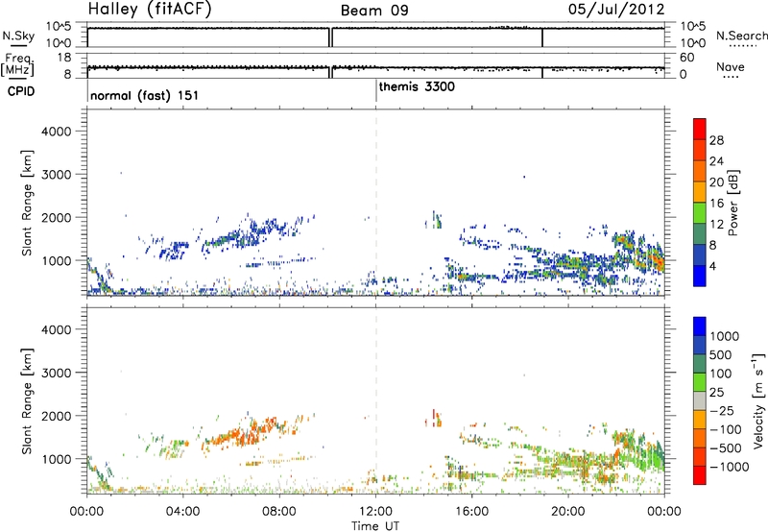Click the velocity colorbar '-100' label

point(726,429)
